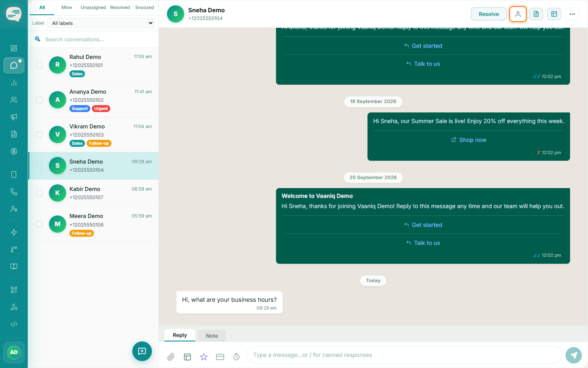Open the QR code icon in sidebar
This screenshot has width=588, height=368.
tap(14, 290)
